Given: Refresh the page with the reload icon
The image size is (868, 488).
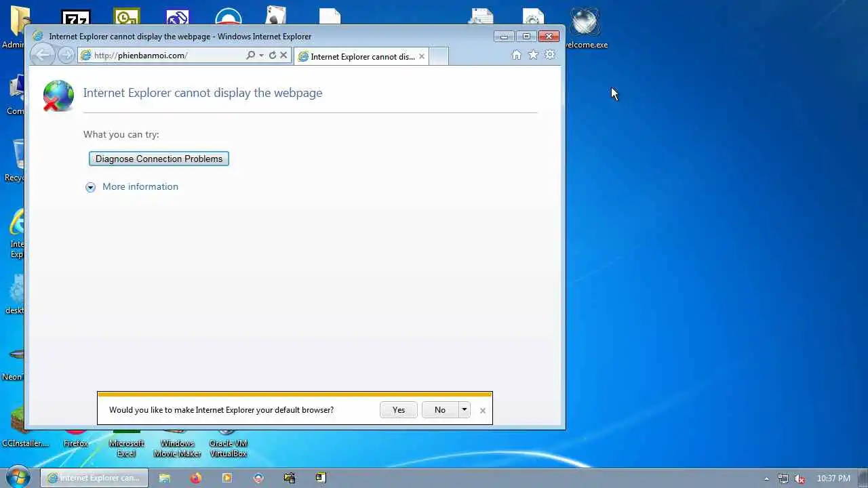Looking at the screenshot, I should point(273,56).
